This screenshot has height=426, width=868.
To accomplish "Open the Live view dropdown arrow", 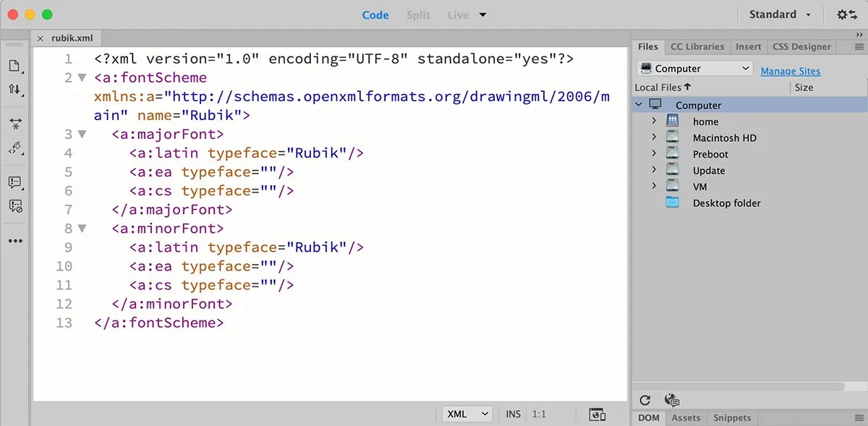I will tap(482, 14).
